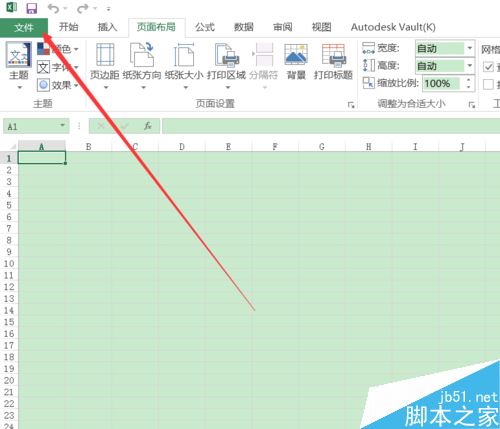Open the 审阅 tab
Viewport: 500px width, 429px height.
pos(282,27)
